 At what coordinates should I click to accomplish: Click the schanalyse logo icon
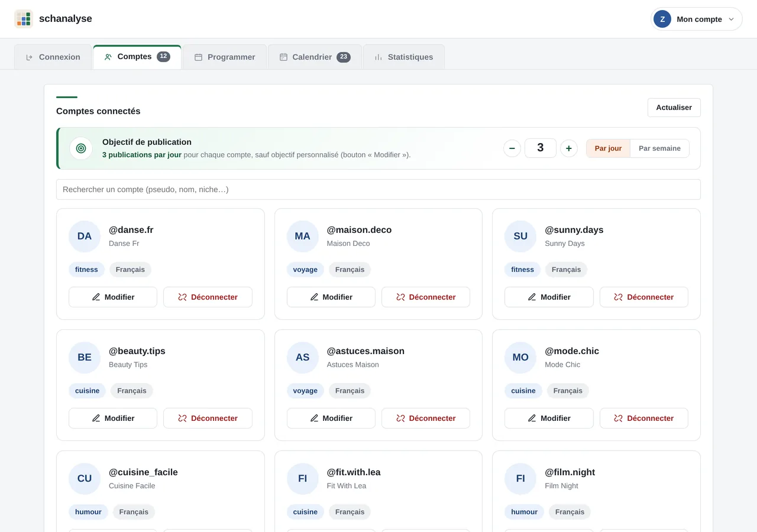[24, 19]
